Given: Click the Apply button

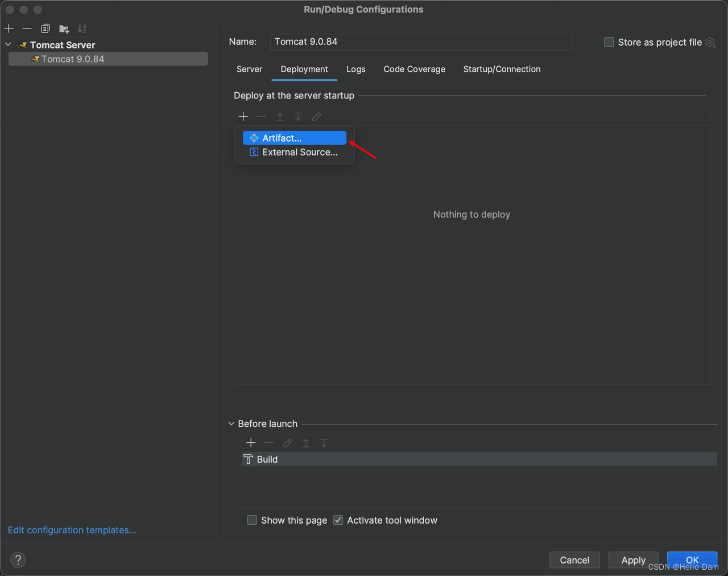Looking at the screenshot, I should tap(633, 560).
